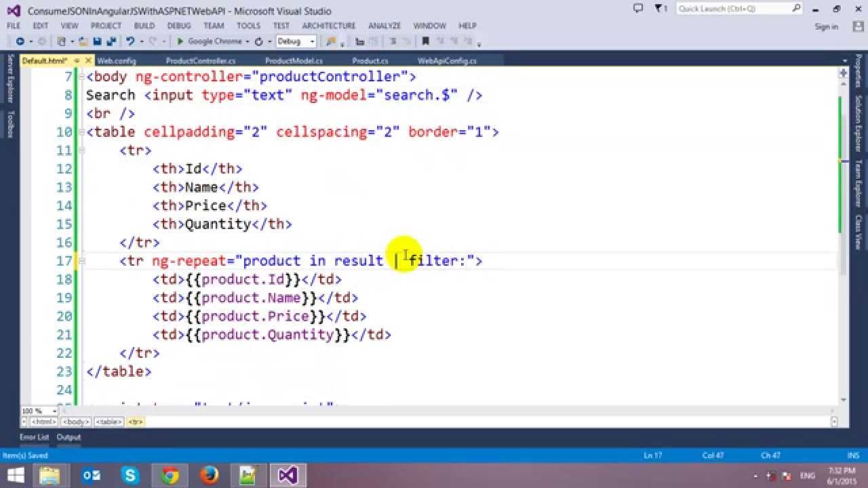Switch to the Product.cs tab
Screen dimensions: 868x488
(x=370, y=61)
